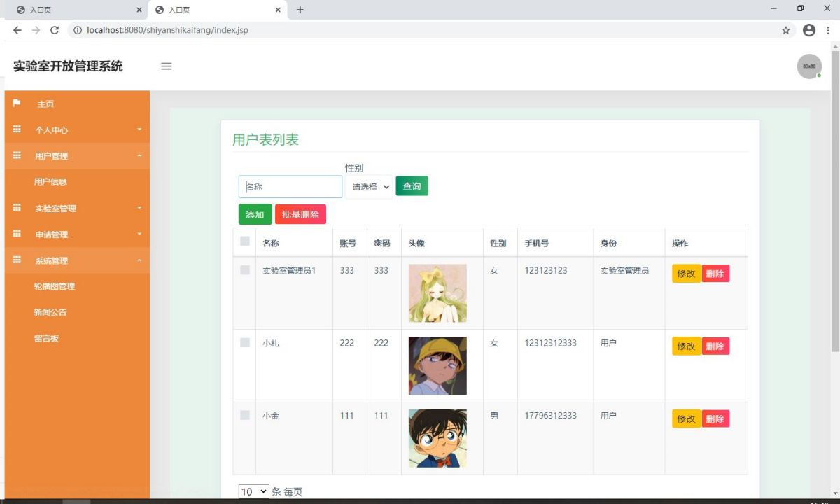Click the grid icon next to 实验室管理

tap(17, 208)
